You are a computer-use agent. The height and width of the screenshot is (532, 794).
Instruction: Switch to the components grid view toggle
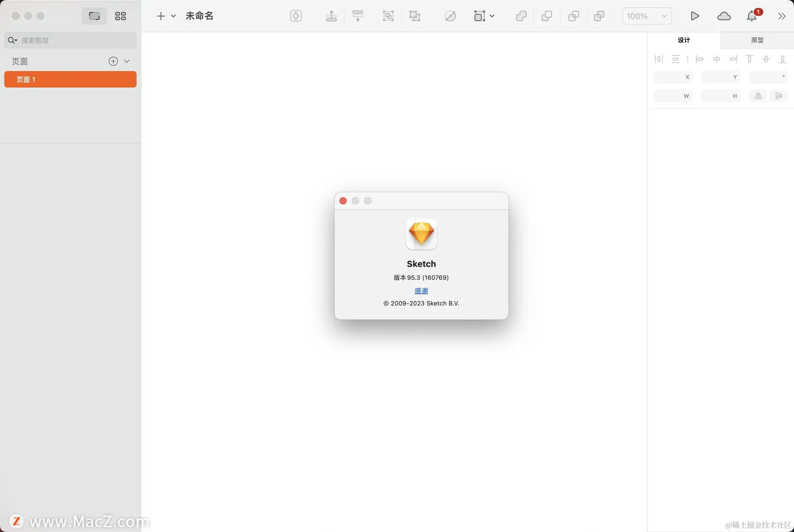[120, 16]
